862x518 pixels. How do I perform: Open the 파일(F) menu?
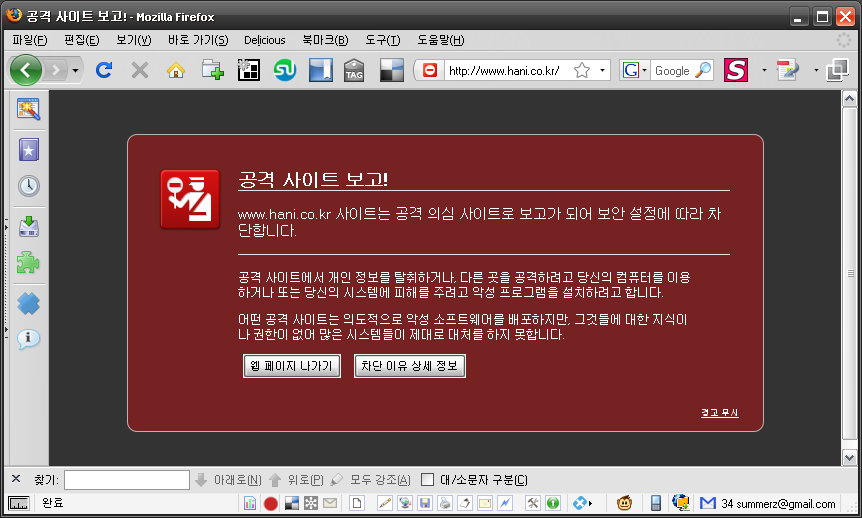point(30,40)
